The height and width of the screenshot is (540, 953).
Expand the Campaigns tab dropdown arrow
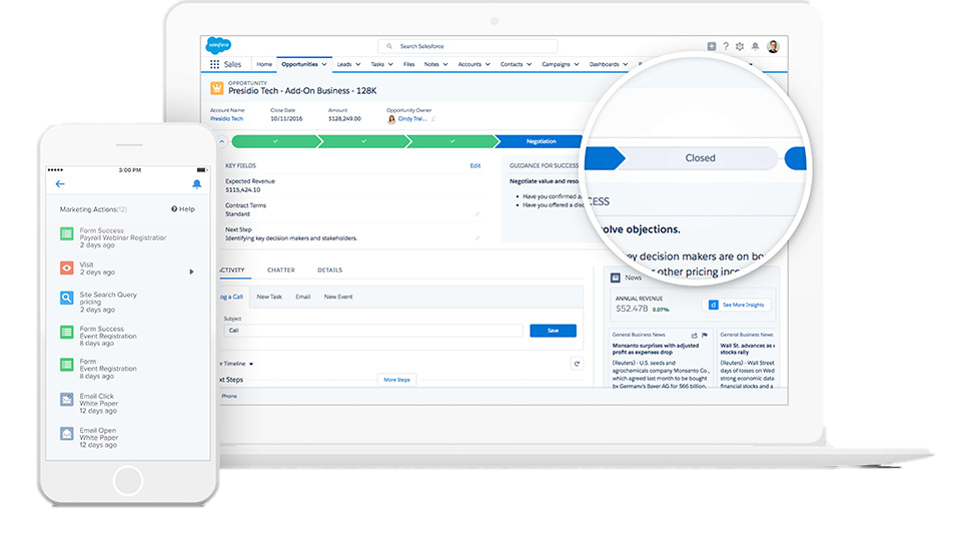click(576, 64)
